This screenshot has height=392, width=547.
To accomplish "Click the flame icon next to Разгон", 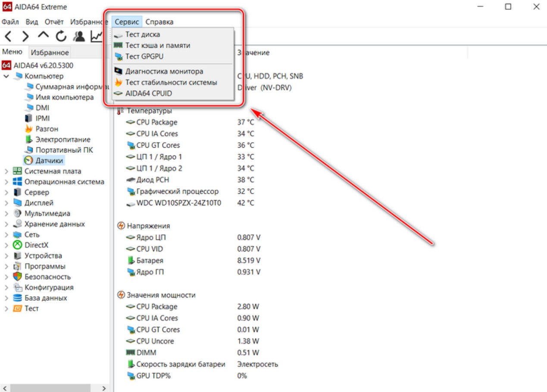I will (x=29, y=129).
